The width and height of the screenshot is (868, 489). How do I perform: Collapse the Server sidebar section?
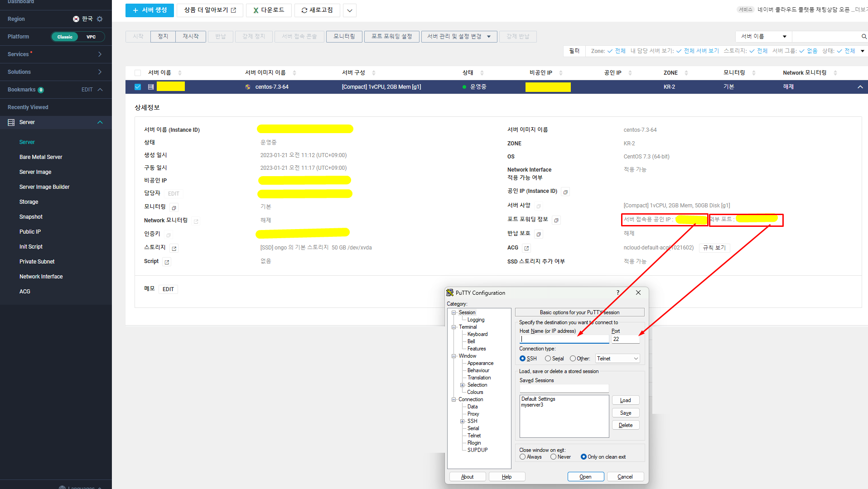pyautogui.click(x=100, y=122)
